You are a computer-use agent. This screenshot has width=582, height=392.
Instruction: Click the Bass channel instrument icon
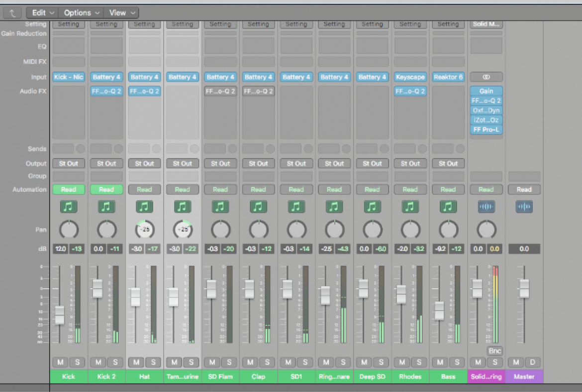[448, 207]
